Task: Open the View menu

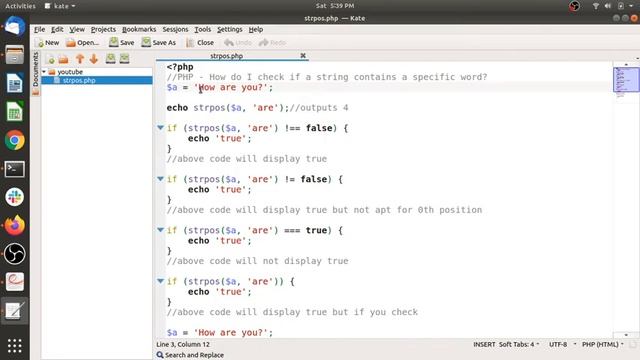Action: pos(77,29)
